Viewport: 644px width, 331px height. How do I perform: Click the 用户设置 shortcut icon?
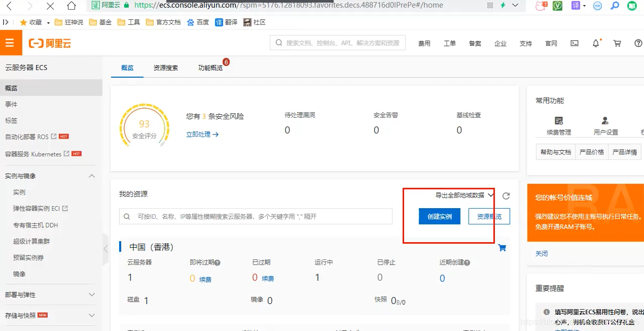[605, 121]
